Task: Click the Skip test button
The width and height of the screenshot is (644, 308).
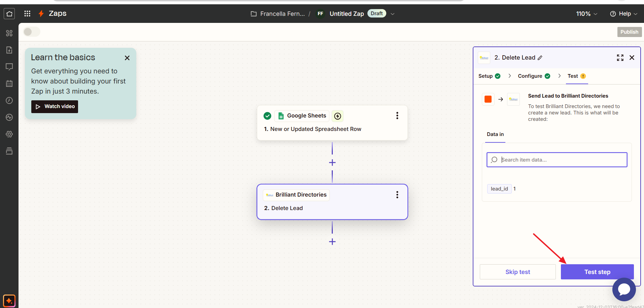Action: 517,272
